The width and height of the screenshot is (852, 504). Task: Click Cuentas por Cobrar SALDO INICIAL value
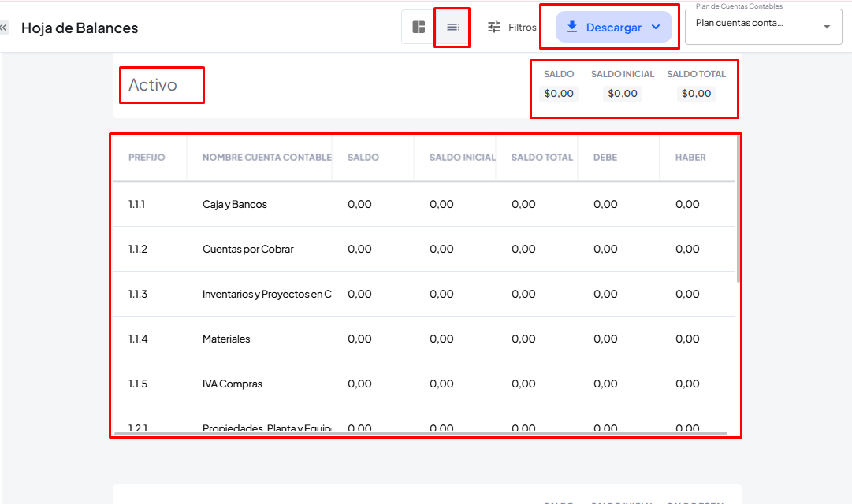pos(441,250)
